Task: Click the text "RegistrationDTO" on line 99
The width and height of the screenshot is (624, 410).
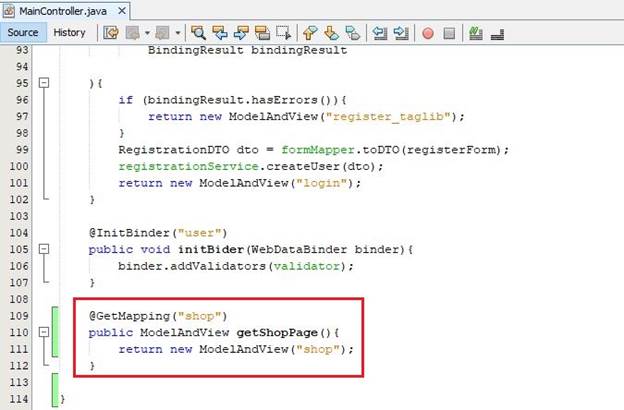Action: pos(174,150)
